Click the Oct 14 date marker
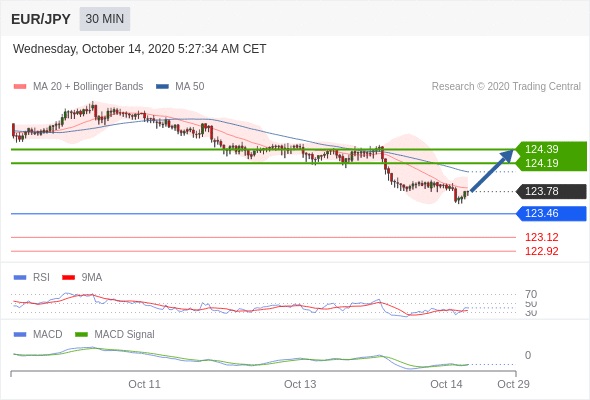 click(x=446, y=384)
